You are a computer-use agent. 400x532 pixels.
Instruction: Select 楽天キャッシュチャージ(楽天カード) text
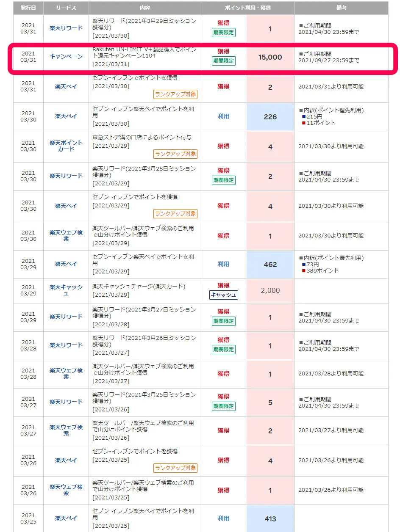[x=139, y=286]
